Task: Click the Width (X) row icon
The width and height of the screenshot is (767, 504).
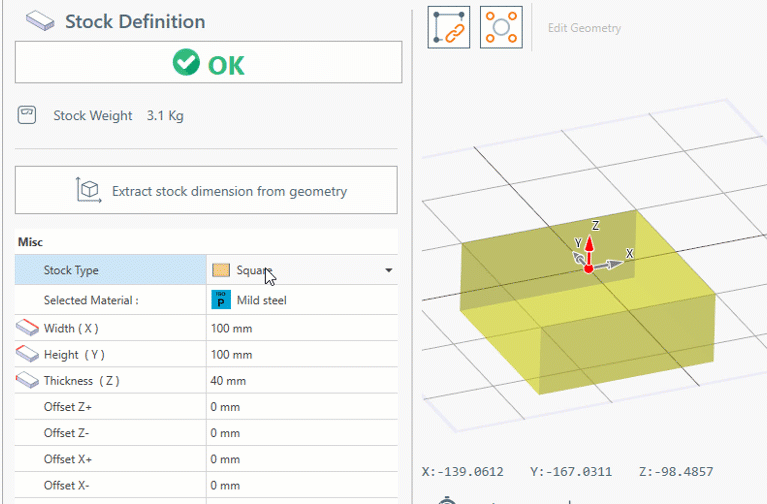Action: [27, 328]
